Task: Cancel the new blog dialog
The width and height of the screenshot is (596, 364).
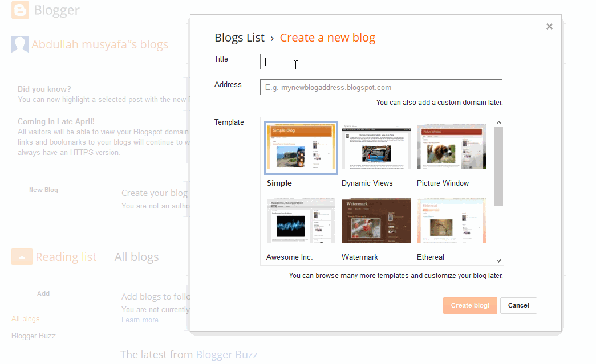Action: point(518,305)
